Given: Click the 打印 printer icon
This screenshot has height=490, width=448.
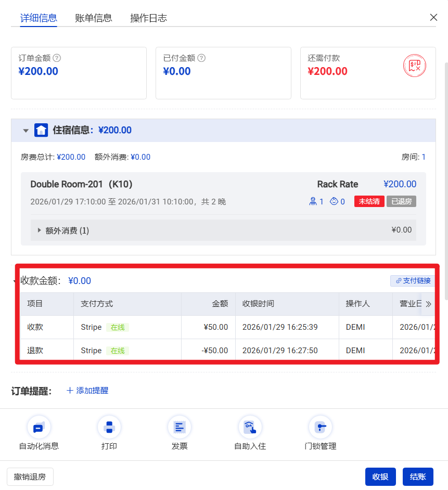Looking at the screenshot, I should pos(109,427).
